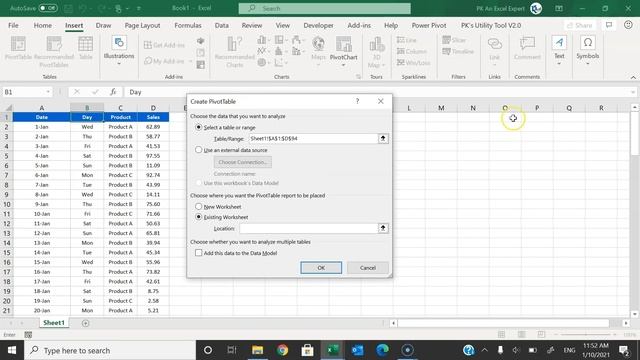Image resolution: width=640 pixels, height=360 pixels.
Task: Open the Illustrations gallery
Action: (x=119, y=51)
